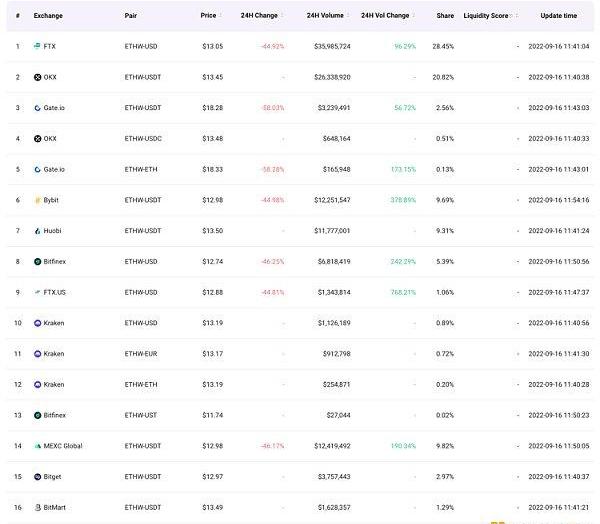
Task: Click the Bybit exchange logo icon
Action: point(37,200)
